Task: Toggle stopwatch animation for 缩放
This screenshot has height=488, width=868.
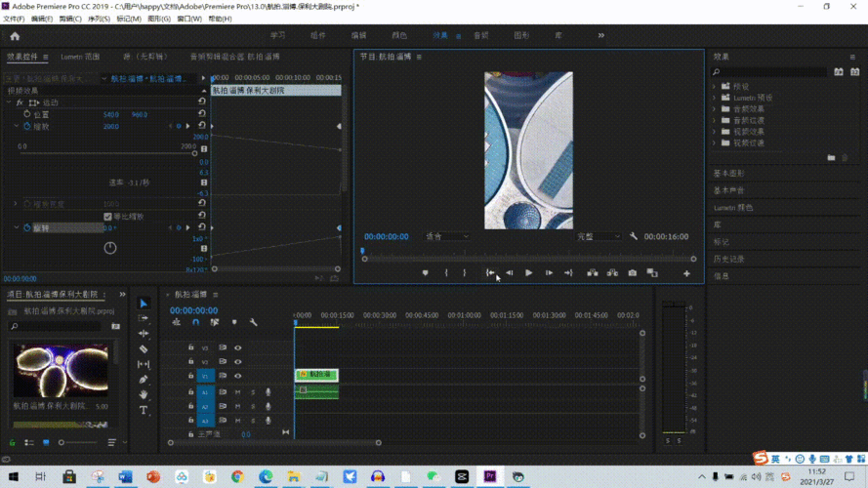Action: coord(26,126)
